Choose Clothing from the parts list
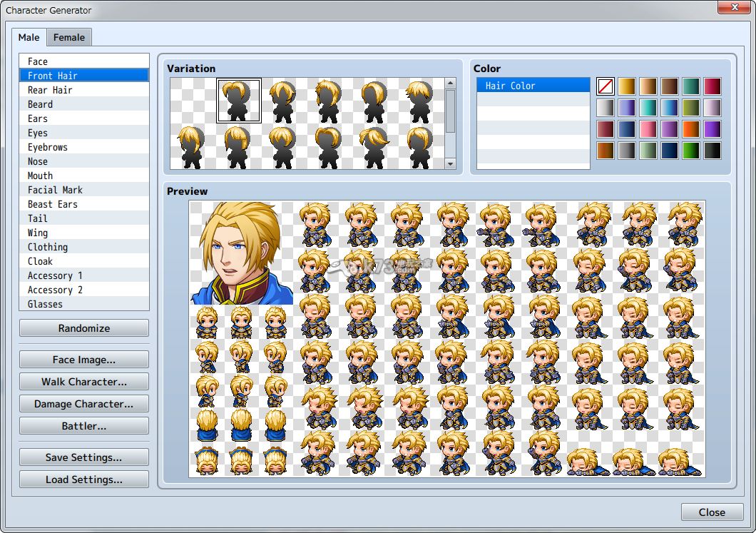 48,247
